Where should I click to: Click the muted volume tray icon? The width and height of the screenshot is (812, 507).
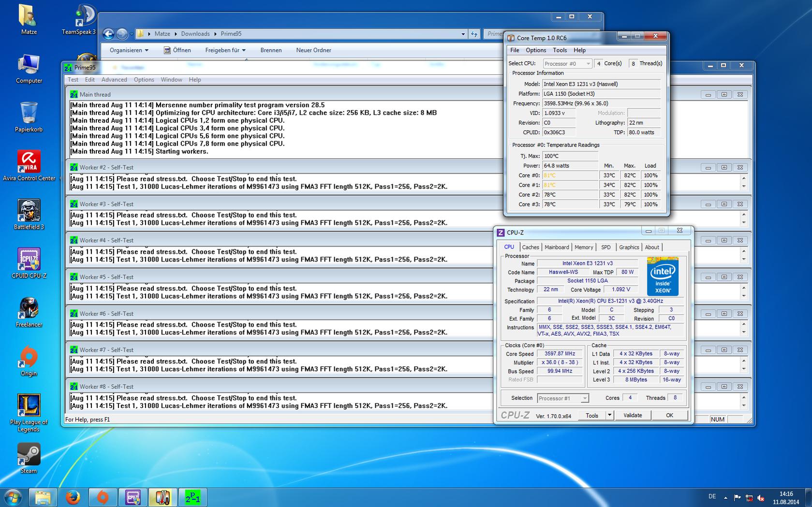pyautogui.click(x=761, y=497)
